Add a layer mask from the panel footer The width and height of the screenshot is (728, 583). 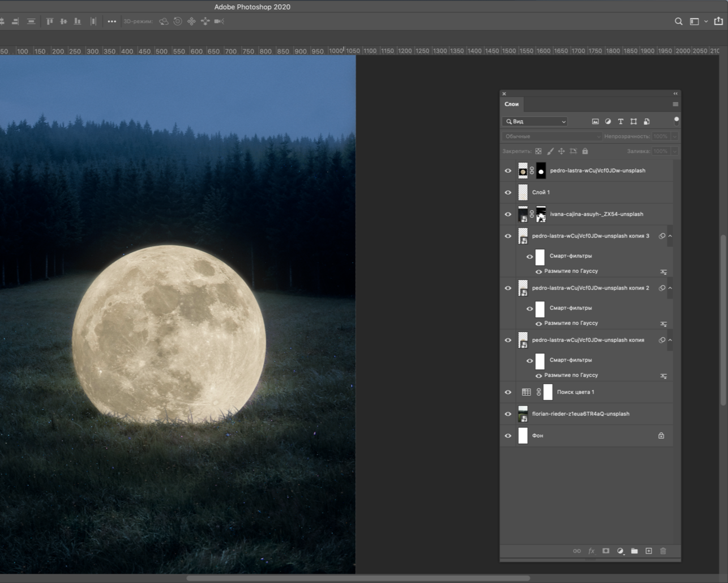tap(606, 551)
